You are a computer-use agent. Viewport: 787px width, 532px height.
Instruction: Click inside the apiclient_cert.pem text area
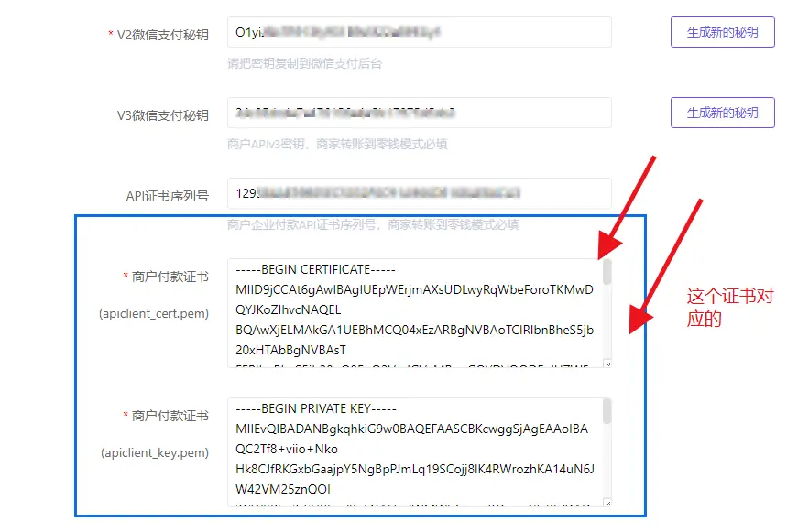419,313
